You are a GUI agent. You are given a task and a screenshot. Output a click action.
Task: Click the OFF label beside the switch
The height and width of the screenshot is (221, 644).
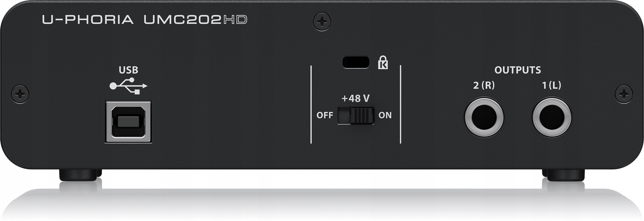(x=325, y=115)
